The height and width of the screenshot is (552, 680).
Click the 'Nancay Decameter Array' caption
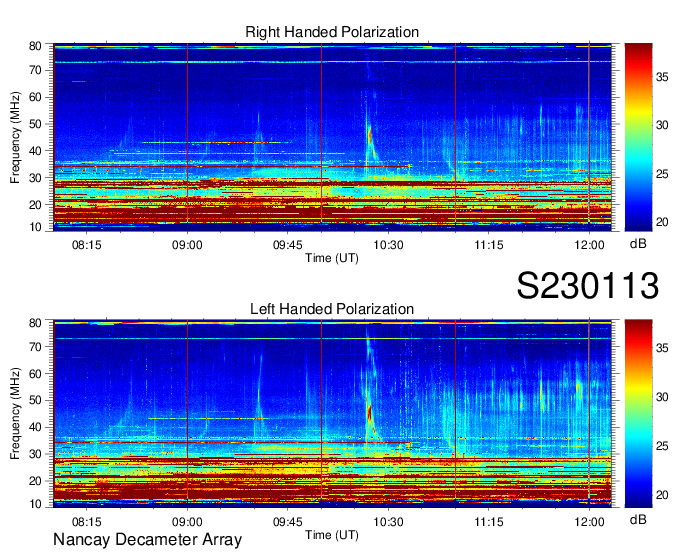point(147,540)
